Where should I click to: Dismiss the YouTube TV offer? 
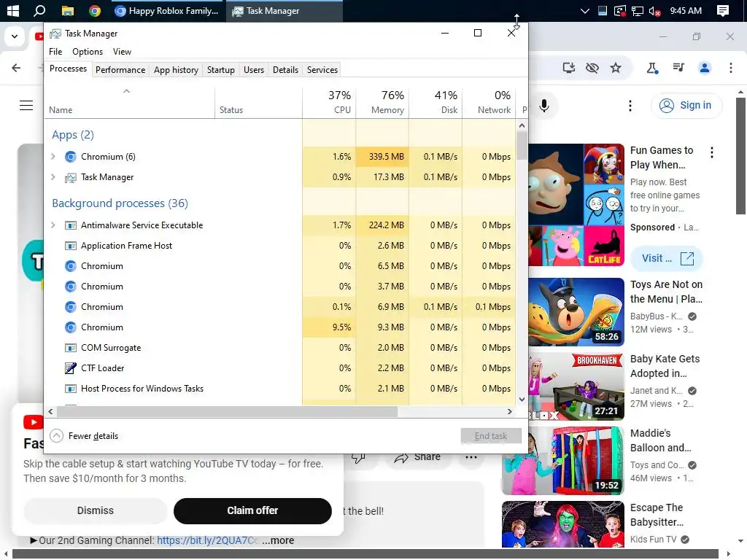tap(96, 510)
